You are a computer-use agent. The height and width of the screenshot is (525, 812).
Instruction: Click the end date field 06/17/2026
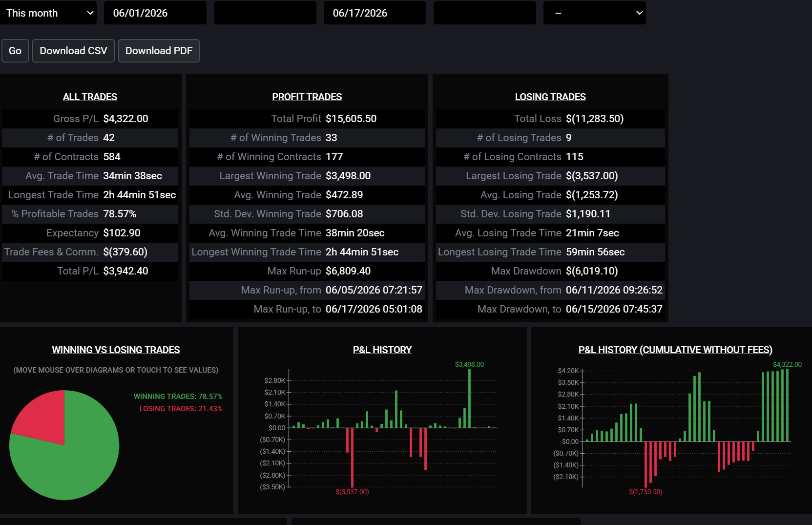375,13
